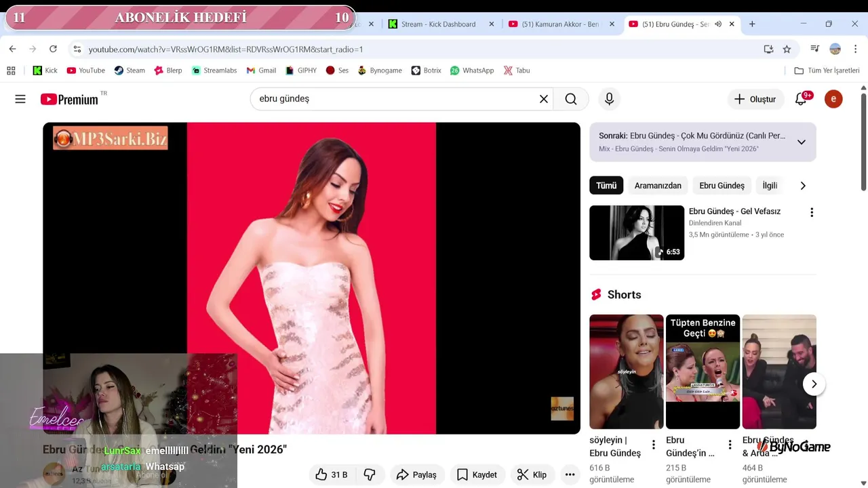Click the browser address bar URL

[226, 49]
